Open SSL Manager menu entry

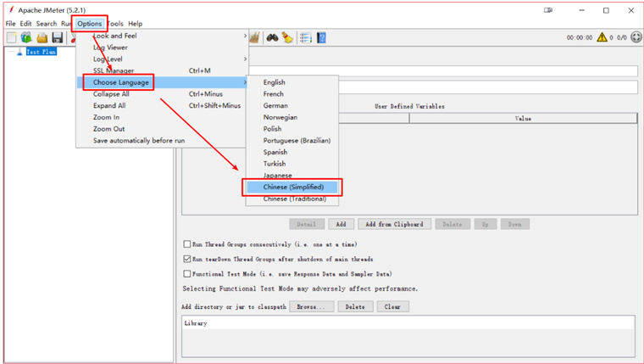[162, 70]
